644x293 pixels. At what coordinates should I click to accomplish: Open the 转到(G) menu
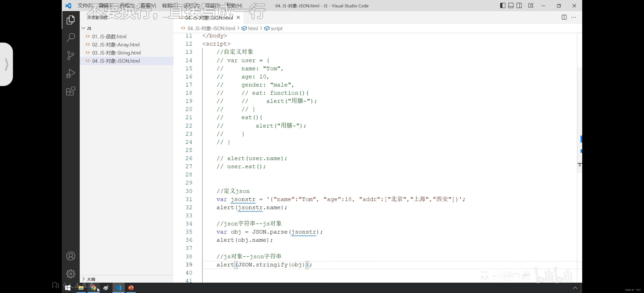tap(170, 5)
